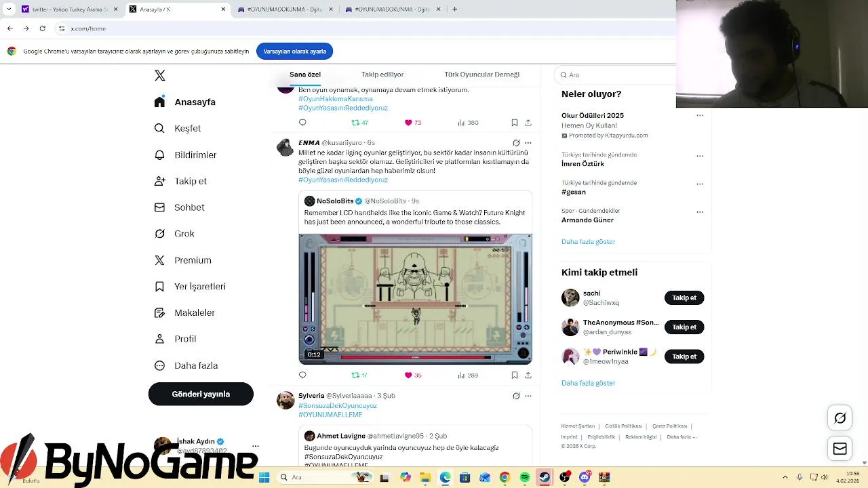Viewport: 868px width, 488px height.
Task: Open more options for #gesan trend
Action: pyautogui.click(x=700, y=184)
